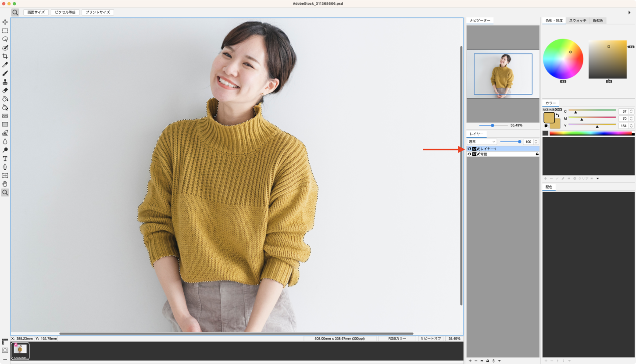
Task: Open the 通常 blend mode dropdown
Action: [x=482, y=142]
